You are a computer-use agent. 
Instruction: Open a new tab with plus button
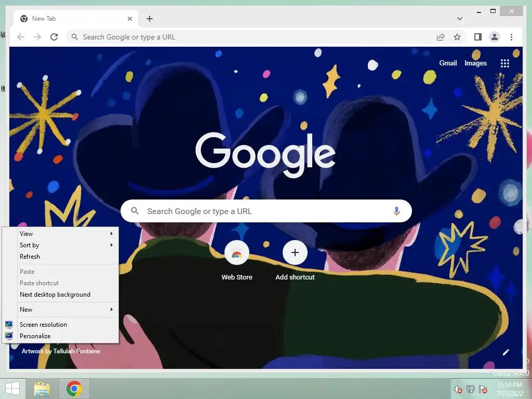(x=150, y=19)
